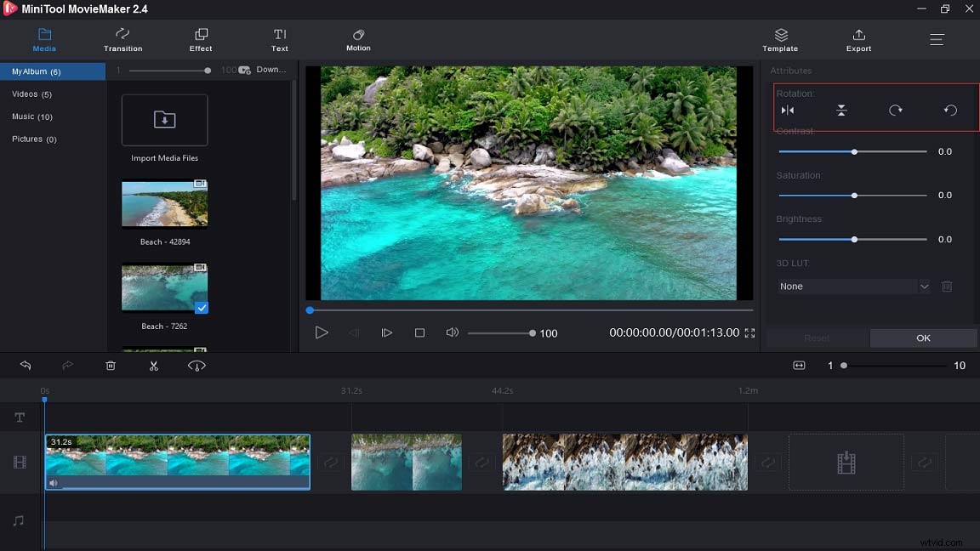Open the Text panel tab

pyautogui.click(x=279, y=39)
